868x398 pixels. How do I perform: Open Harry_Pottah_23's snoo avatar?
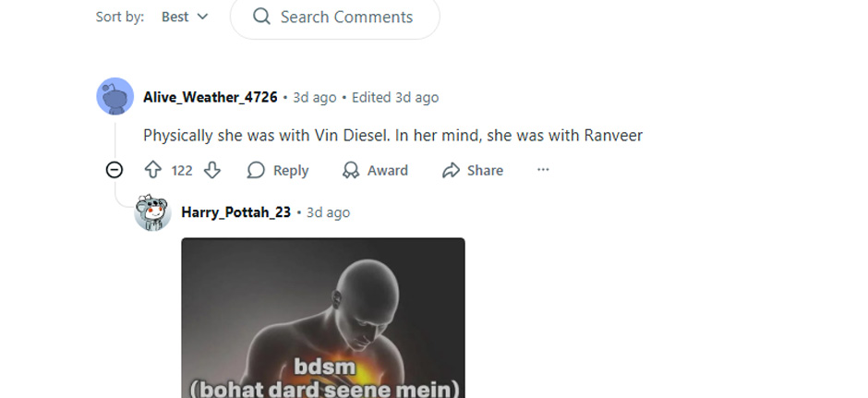152,212
